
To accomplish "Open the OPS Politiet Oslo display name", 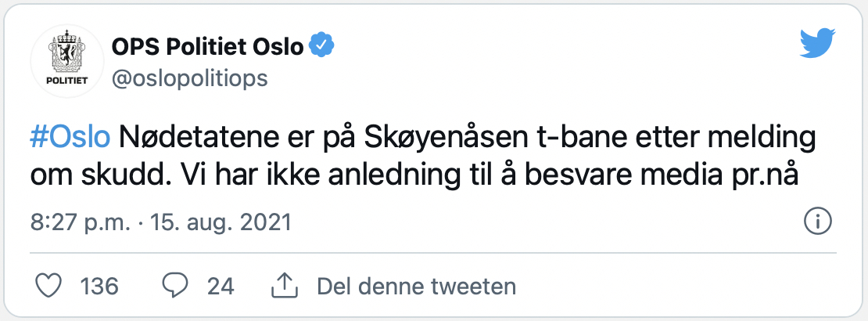I will [x=207, y=46].
